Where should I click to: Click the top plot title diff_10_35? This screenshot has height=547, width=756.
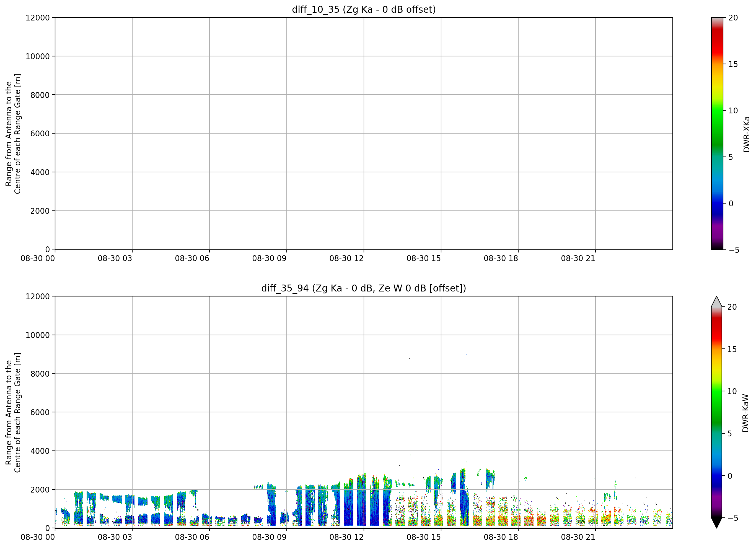point(364,9)
